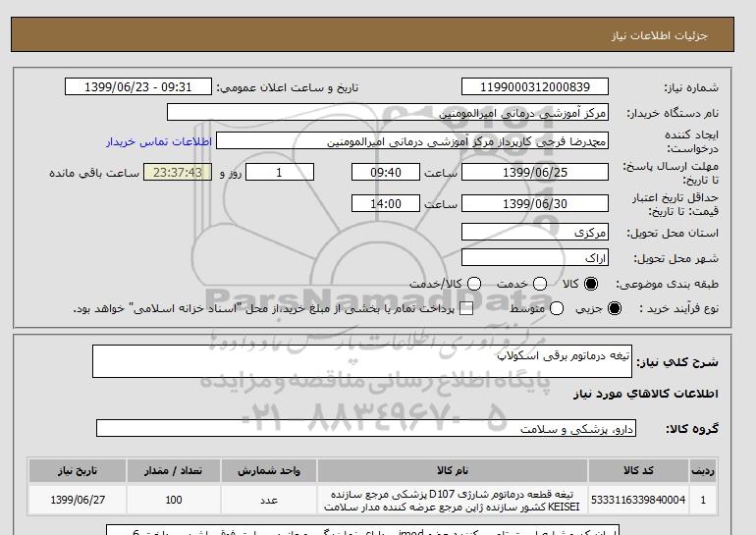This screenshot has height=535, width=756.
Task: Click the product code 533116339840004 cell
Action: 638,500
